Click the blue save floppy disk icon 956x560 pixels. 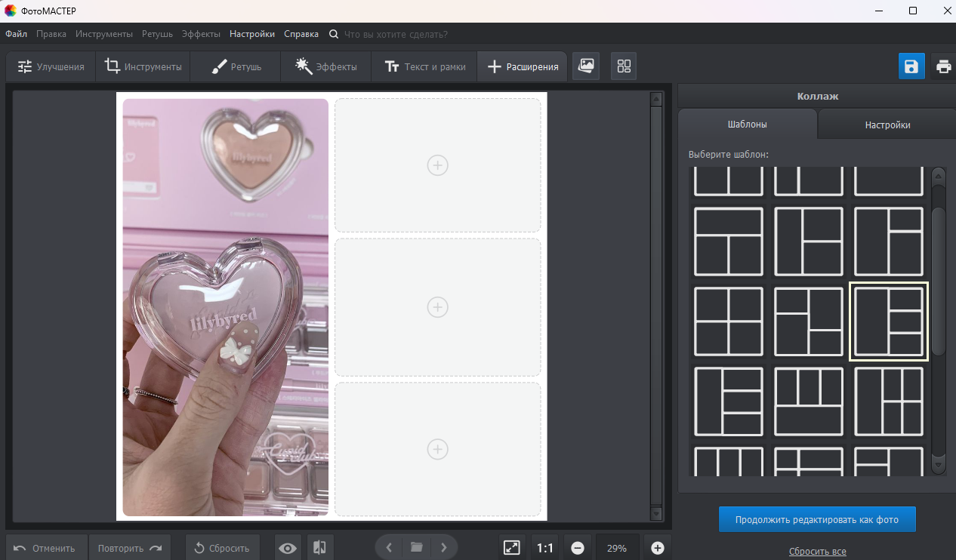tap(911, 66)
